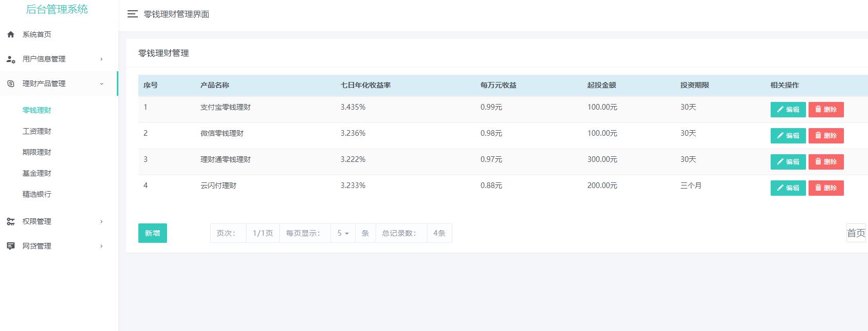Viewport: 868px width, 331px height.
Task: Click the 产品名称 column header
Action: pyautogui.click(x=215, y=85)
